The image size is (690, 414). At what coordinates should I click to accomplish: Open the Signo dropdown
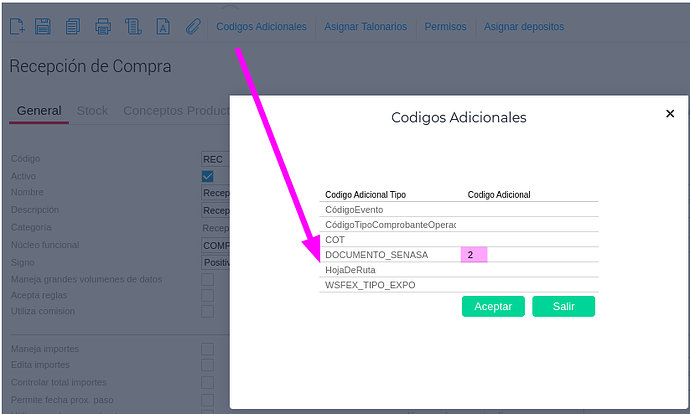(216, 262)
